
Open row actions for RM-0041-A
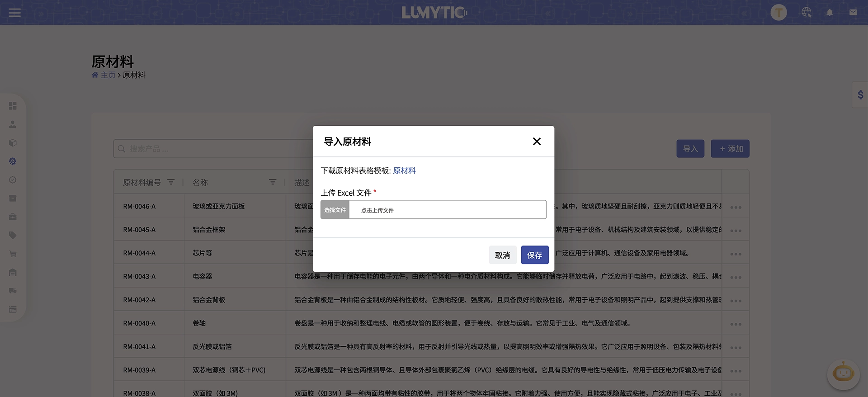pos(736,348)
